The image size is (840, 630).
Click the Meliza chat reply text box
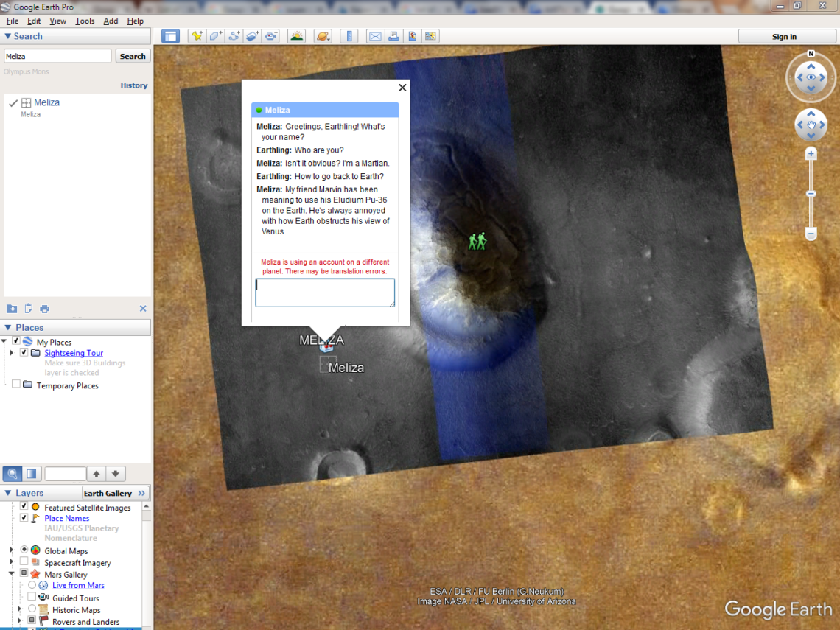pyautogui.click(x=325, y=292)
